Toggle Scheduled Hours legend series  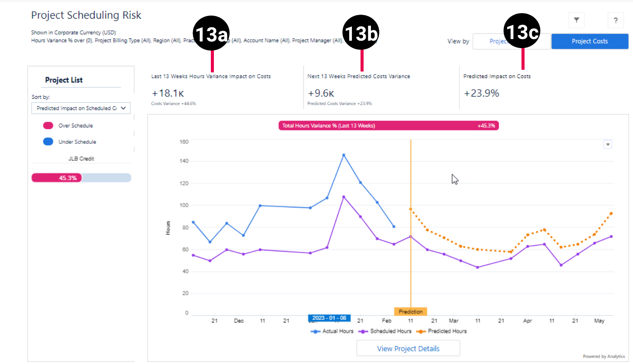pyautogui.click(x=385, y=331)
